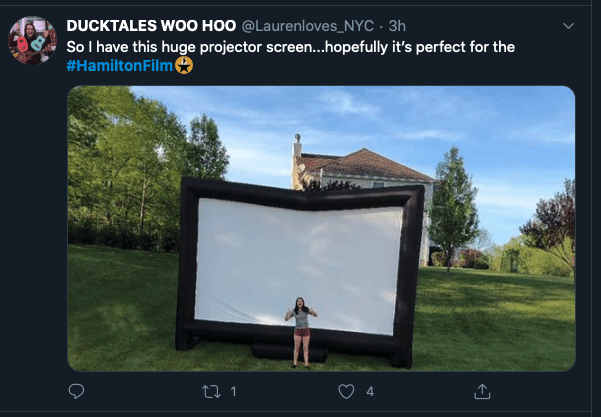This screenshot has width=601, height=417.
Task: Open the tweet via the 3h timestamp
Action: click(x=397, y=26)
